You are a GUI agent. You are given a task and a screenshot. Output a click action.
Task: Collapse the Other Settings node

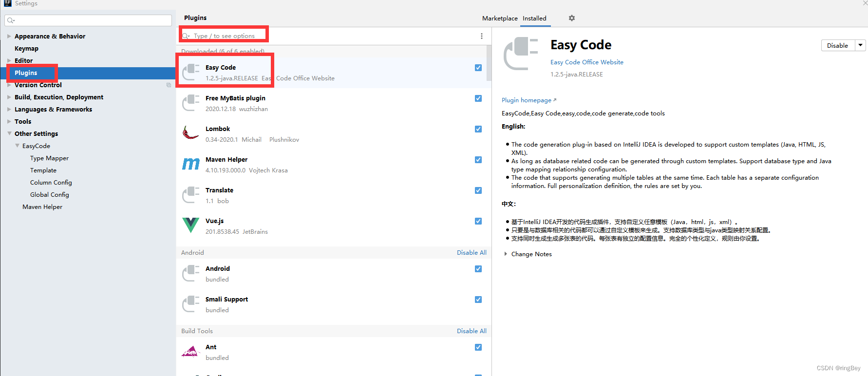pos(9,133)
